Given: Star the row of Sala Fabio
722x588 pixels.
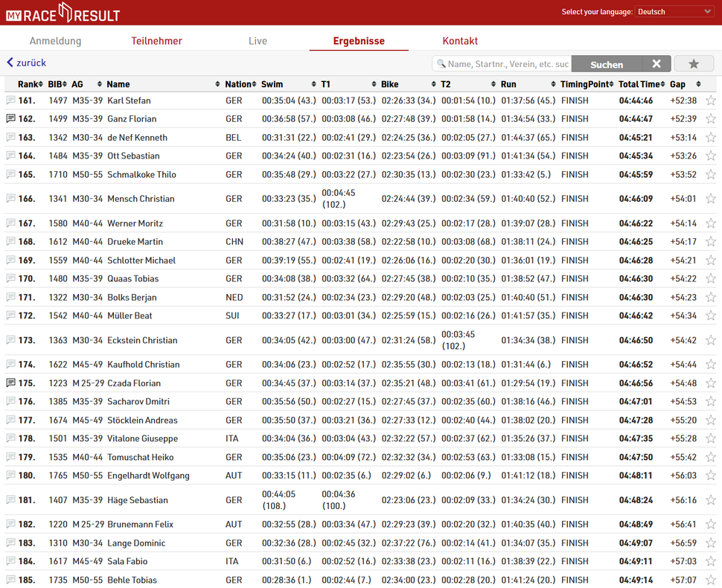Looking at the screenshot, I should (711, 561).
